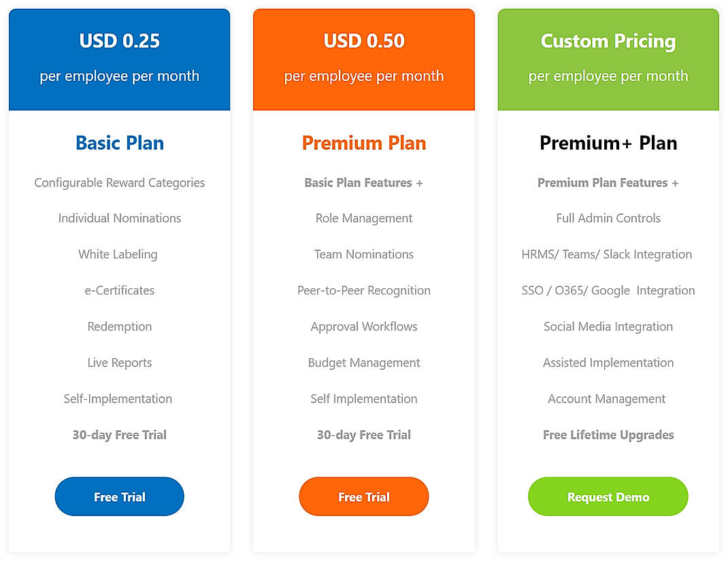
Task: Select the Peer-to-Peer Recognition feature
Action: coord(364,290)
